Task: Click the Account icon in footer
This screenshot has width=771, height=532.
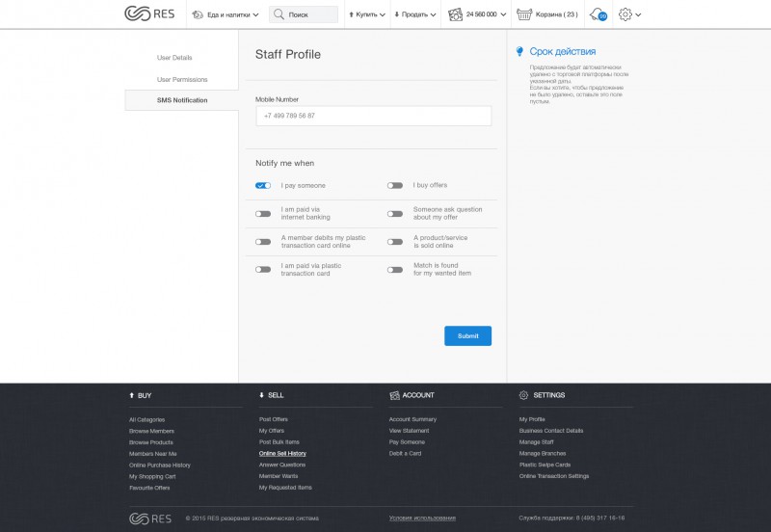Action: [394, 395]
